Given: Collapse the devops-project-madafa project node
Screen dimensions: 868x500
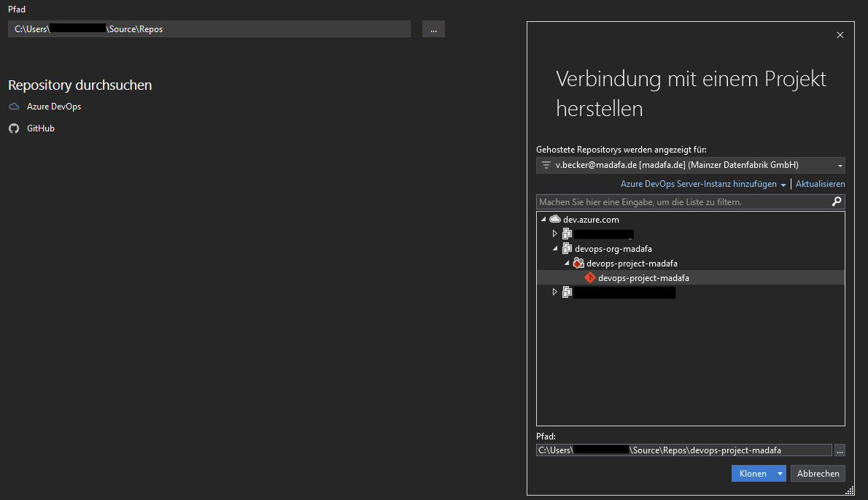Looking at the screenshot, I should tap(567, 263).
